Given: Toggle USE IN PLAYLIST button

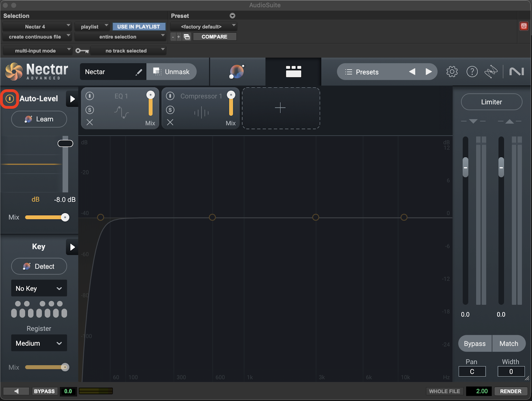Looking at the screenshot, I should tap(139, 27).
